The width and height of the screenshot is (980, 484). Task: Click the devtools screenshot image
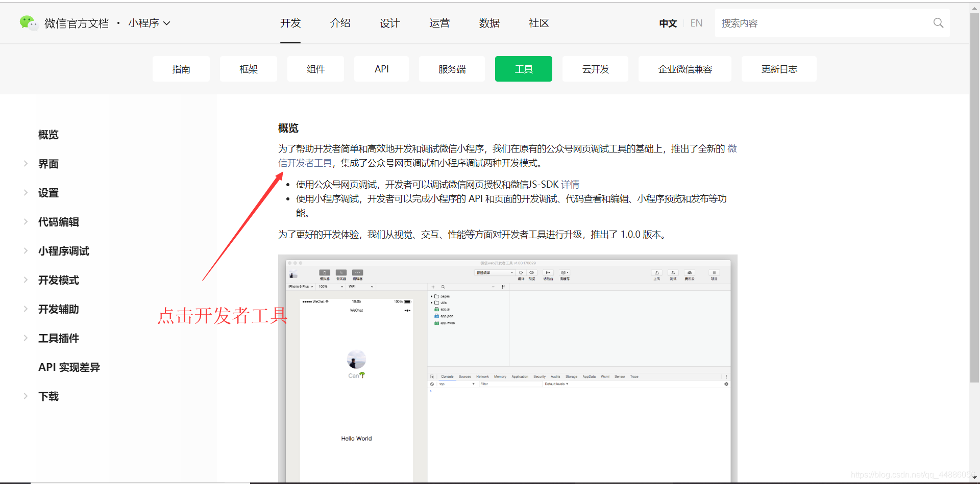click(508, 368)
